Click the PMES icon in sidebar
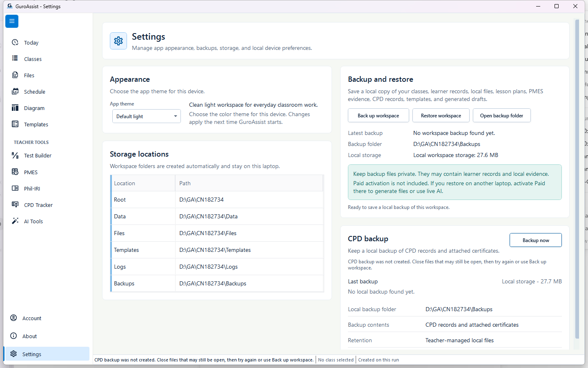The height and width of the screenshot is (368, 588). [x=15, y=172]
